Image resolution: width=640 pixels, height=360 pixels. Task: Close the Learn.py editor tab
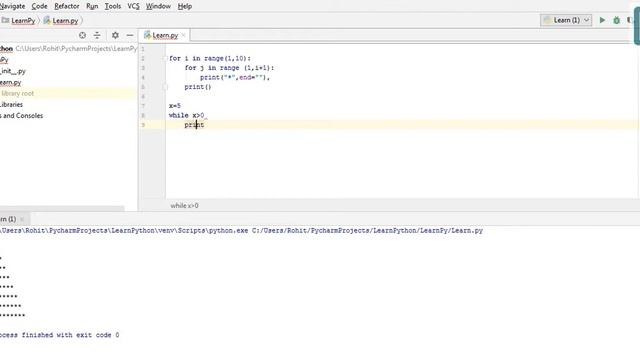pyautogui.click(x=184, y=36)
